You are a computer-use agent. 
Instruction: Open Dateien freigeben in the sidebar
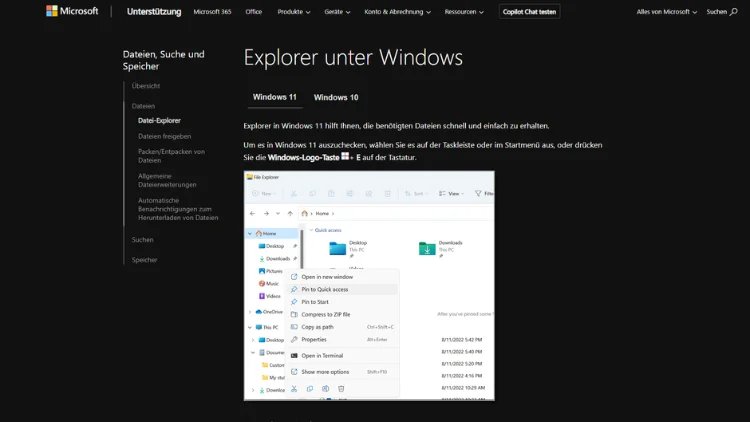pos(165,136)
